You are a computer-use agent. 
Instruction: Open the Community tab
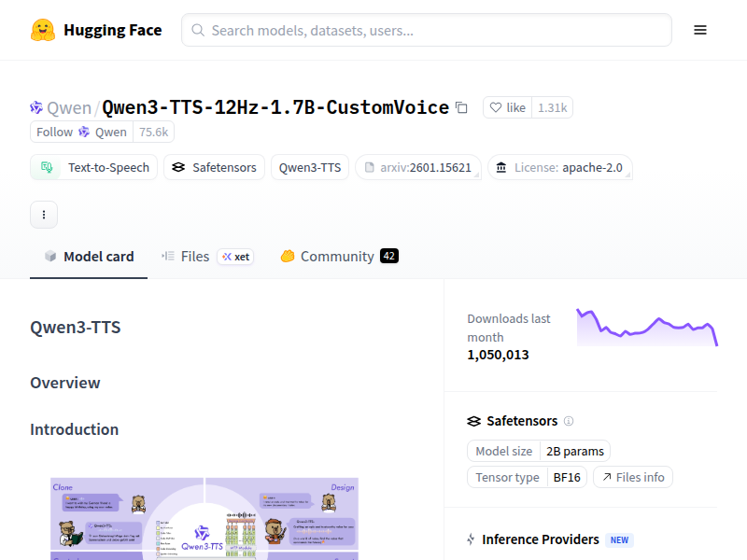click(x=339, y=256)
